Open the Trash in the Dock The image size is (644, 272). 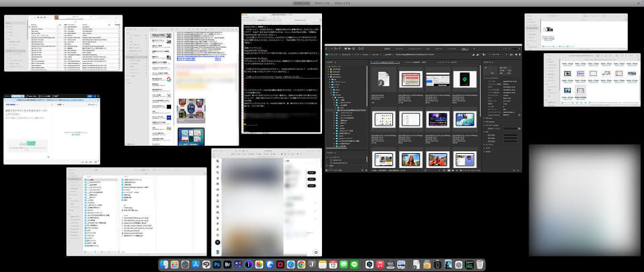click(479, 265)
